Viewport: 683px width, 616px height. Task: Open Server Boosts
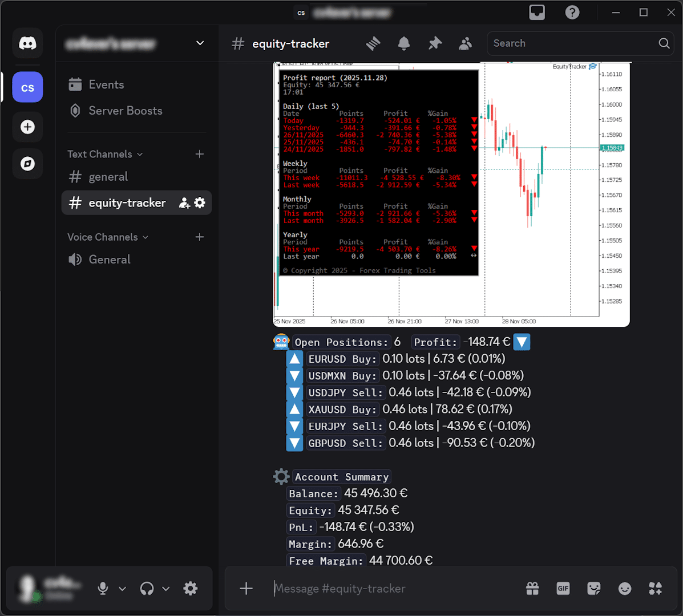pyautogui.click(x=125, y=111)
